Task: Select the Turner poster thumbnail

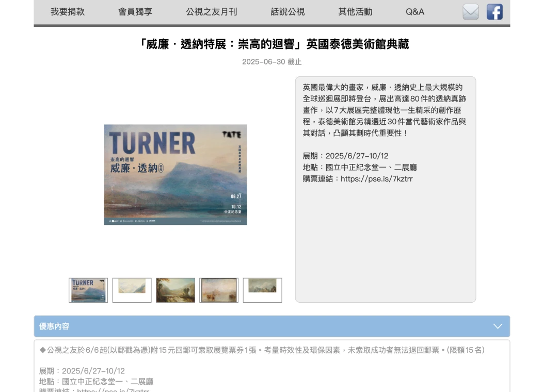Action: click(88, 290)
